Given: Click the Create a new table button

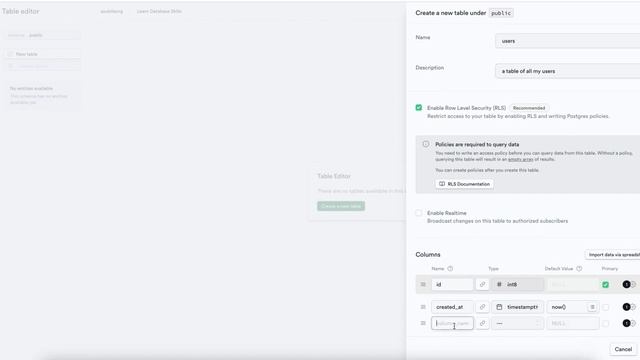Looking at the screenshot, I should tap(341, 206).
